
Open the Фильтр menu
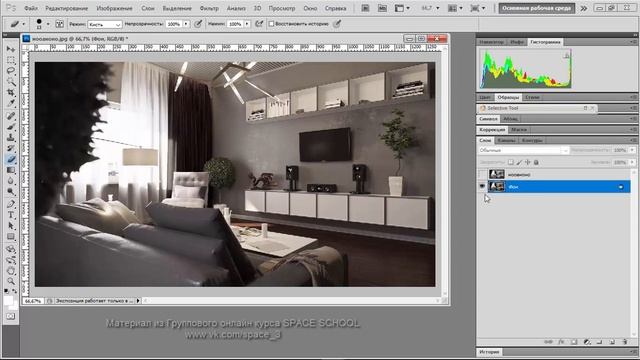[x=209, y=8]
